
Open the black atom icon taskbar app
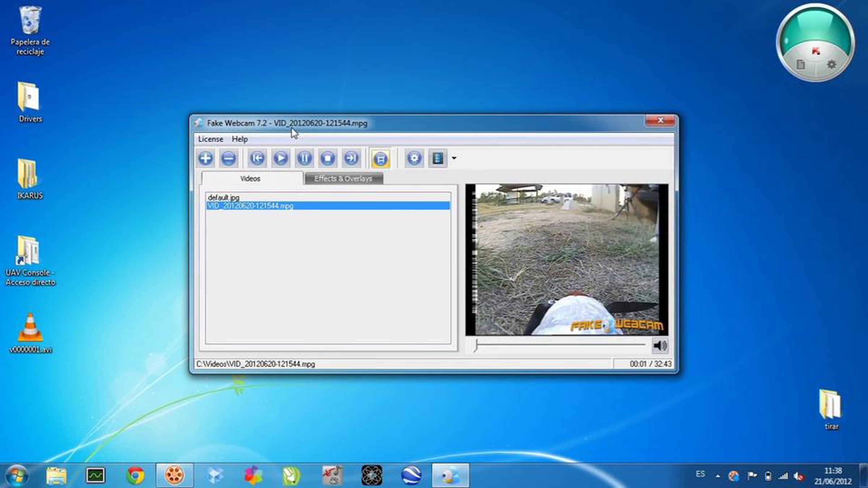372,475
